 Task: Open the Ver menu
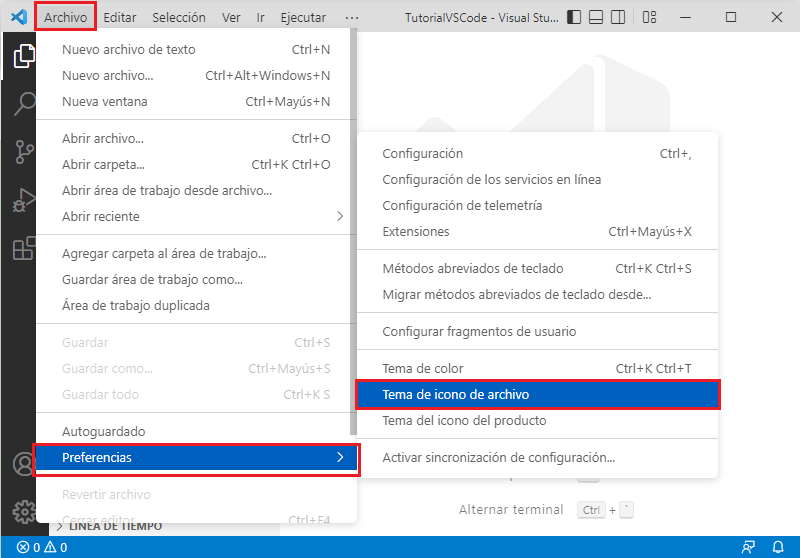(231, 17)
